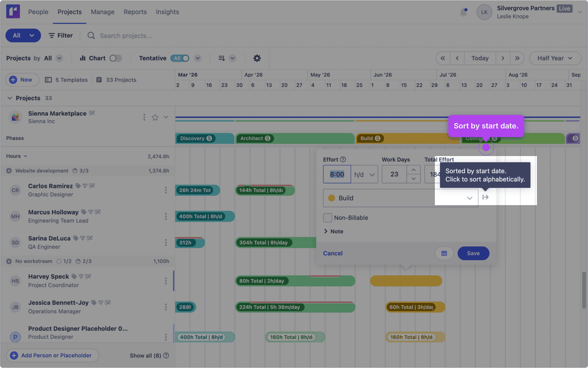Click the New project button
Viewport: 588px width, 368px height.
tap(22, 80)
